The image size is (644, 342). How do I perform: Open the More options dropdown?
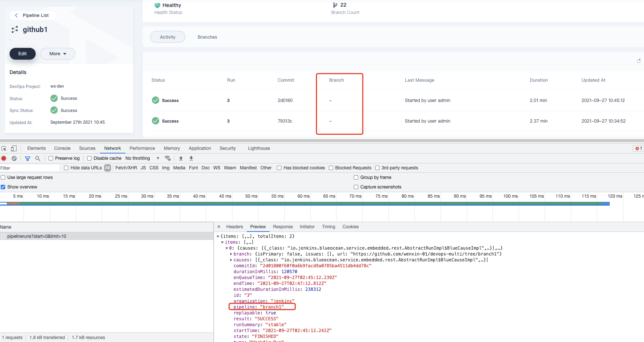tap(57, 54)
